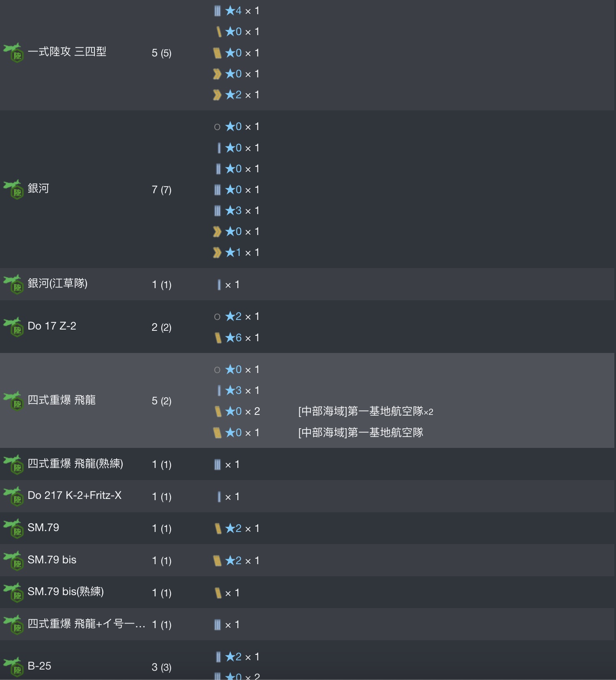Select the equipment name B-25
Viewport: 616px width, 680px height.
coord(39,666)
